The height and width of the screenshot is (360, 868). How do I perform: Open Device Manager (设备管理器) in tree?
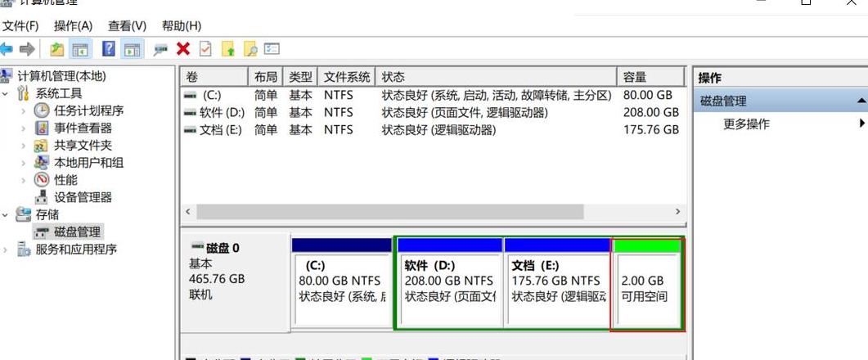(83, 197)
